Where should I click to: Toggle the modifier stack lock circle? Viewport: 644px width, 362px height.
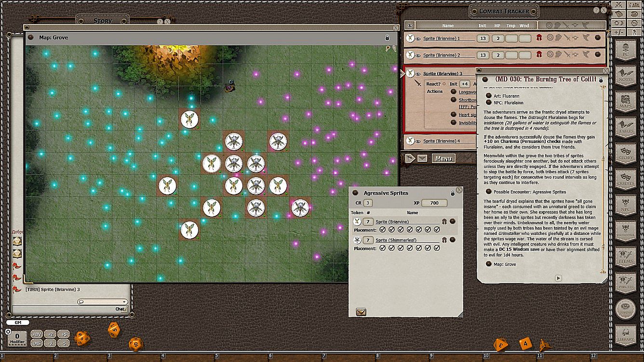pos(8,332)
